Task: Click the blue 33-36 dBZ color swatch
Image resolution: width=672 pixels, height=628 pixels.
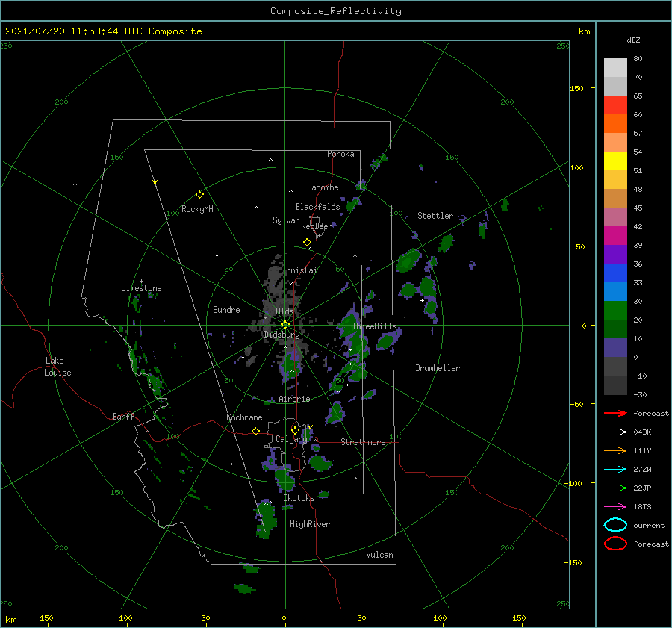Action: (x=615, y=273)
